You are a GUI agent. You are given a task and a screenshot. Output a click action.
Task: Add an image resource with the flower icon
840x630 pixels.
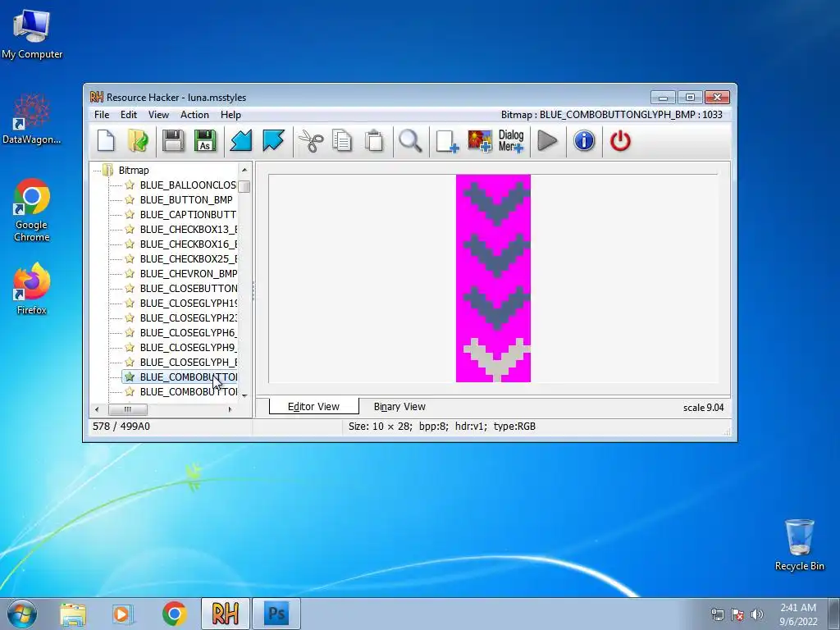tap(479, 141)
